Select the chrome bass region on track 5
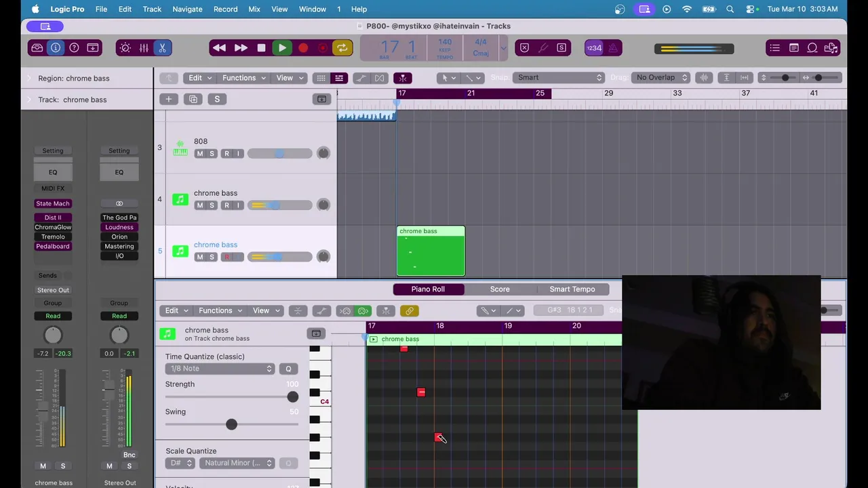This screenshot has height=488, width=868. (x=431, y=251)
